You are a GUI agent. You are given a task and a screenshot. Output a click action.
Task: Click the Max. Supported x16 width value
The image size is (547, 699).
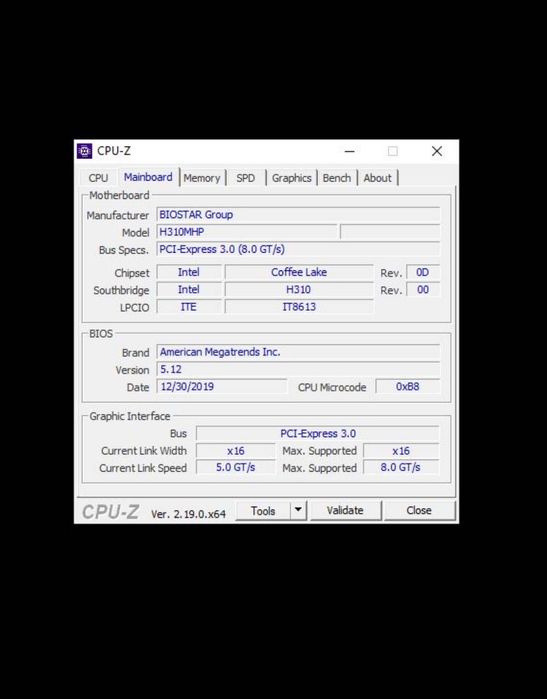[x=401, y=451]
